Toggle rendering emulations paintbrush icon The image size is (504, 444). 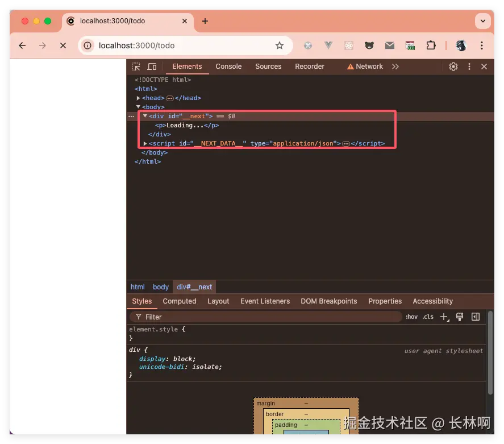coord(460,317)
